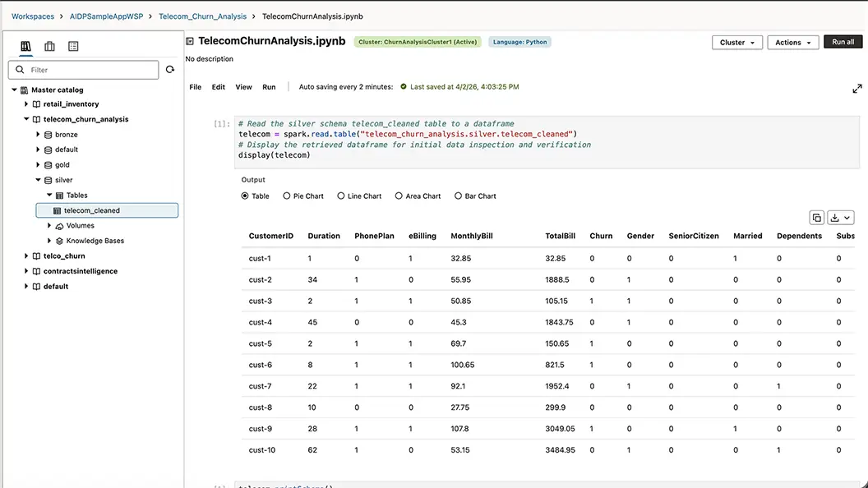Viewport: 868px width, 488px height.
Task: Click the Master catalog icon
Action: point(25,90)
